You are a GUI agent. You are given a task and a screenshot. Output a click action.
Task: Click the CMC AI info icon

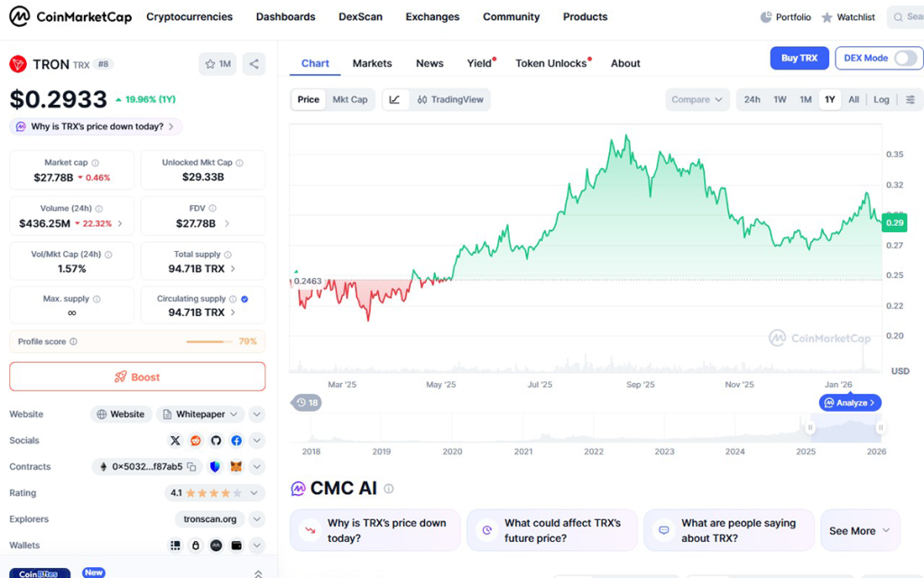point(389,489)
